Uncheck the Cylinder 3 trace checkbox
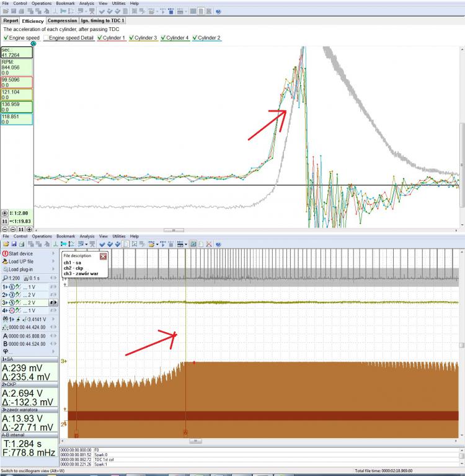Image resolution: width=465 pixels, height=476 pixels. click(131, 38)
